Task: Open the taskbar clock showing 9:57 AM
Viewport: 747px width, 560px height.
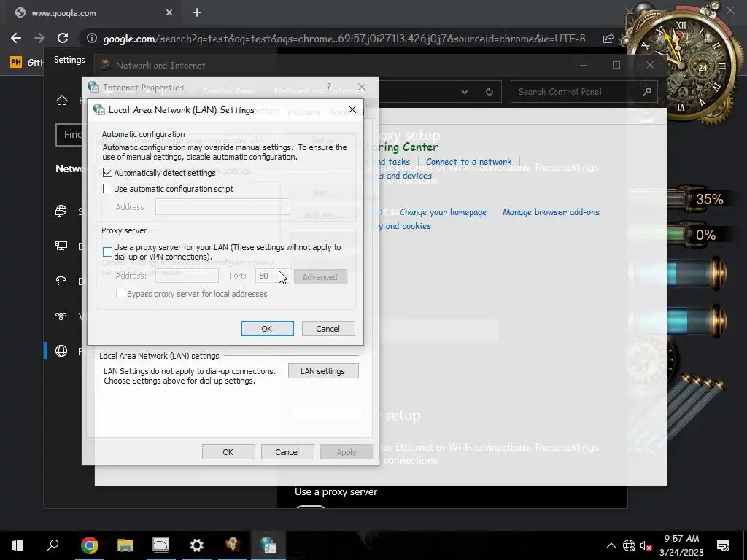Action: click(x=682, y=545)
